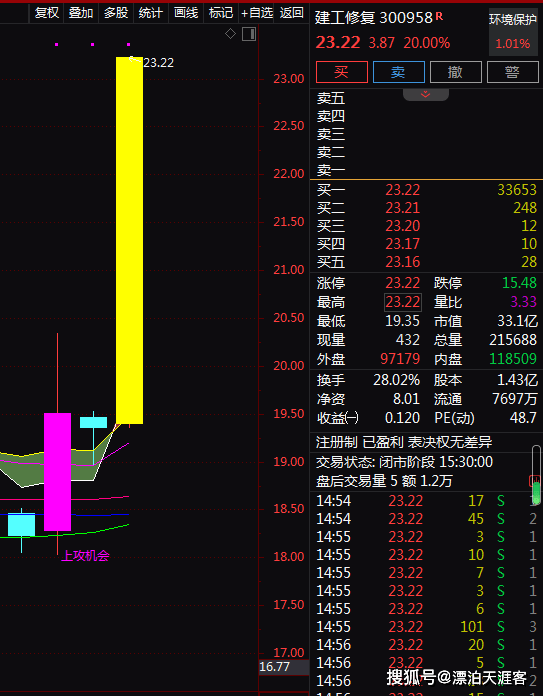This screenshot has height=696, width=543.
Task: Activate the 画线 drawing tool
Action: tap(186, 13)
